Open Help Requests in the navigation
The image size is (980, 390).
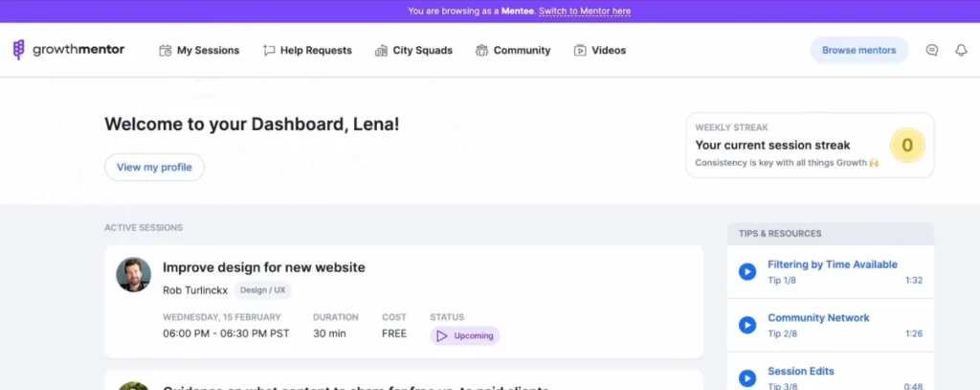[x=307, y=51]
